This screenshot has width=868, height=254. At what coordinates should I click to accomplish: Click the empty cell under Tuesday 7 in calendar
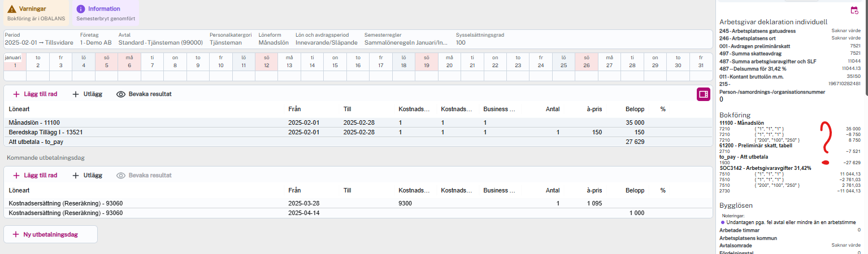tap(152, 76)
